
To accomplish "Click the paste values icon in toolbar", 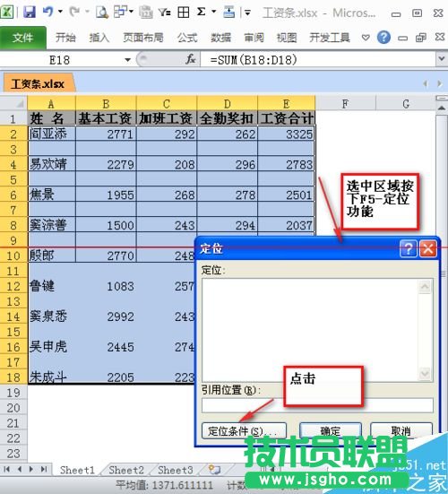I will 146,13.
